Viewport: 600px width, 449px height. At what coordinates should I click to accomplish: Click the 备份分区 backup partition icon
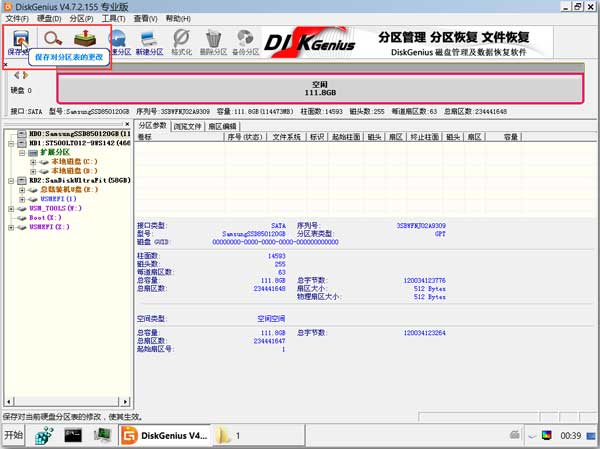(x=245, y=42)
